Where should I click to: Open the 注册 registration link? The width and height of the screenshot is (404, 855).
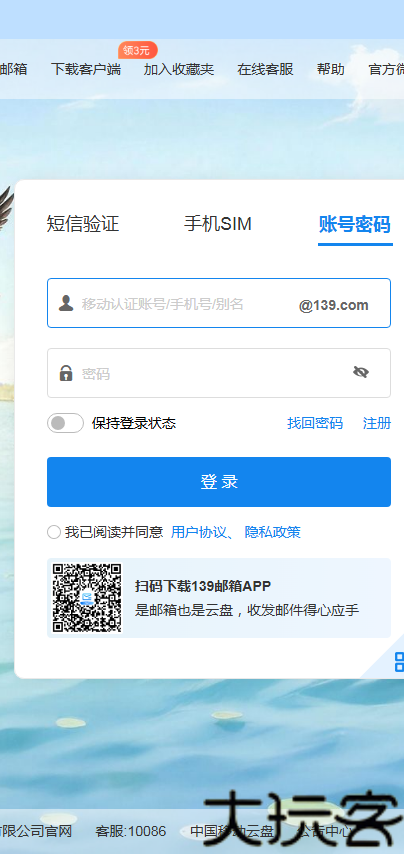(377, 423)
